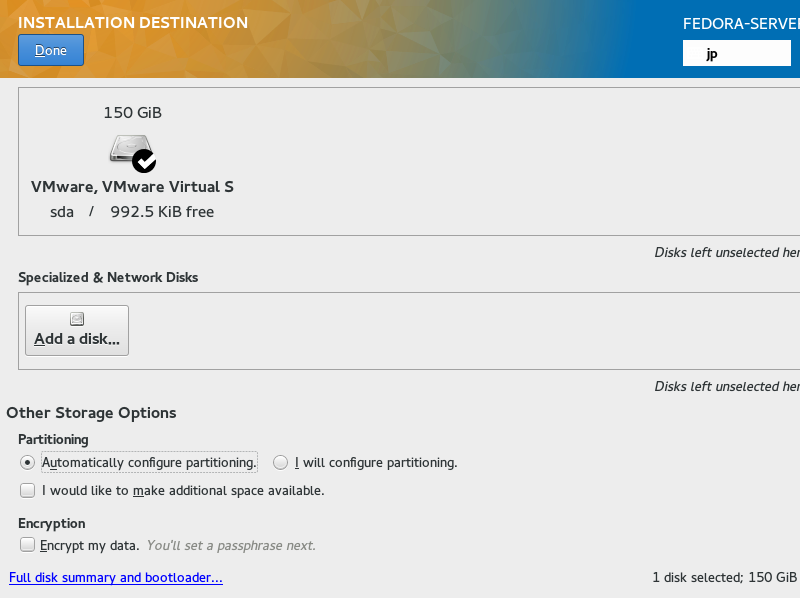Choose I will configure partitioning option

pos(280,462)
